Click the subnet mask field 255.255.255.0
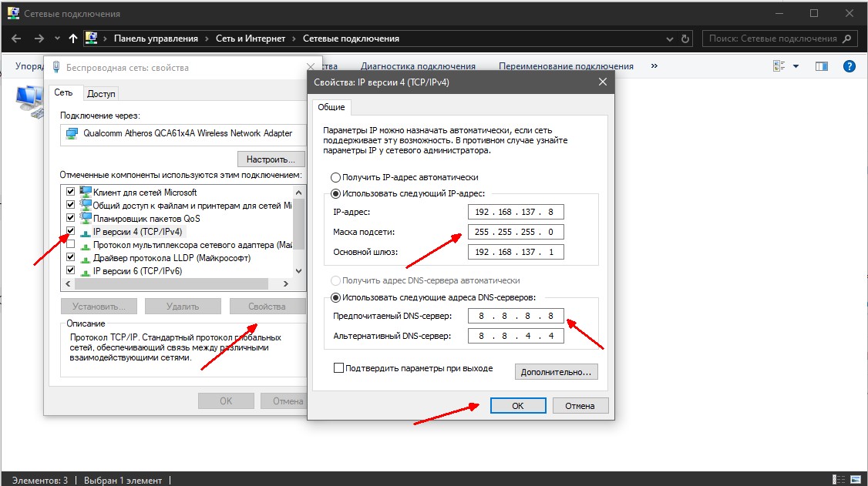This screenshot has height=486, width=868. pyautogui.click(x=516, y=232)
